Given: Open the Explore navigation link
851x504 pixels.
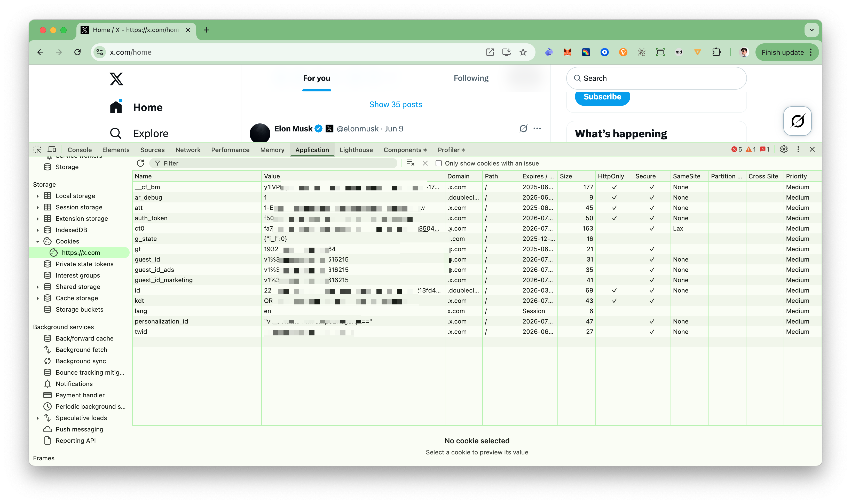Looking at the screenshot, I should click(139, 133).
